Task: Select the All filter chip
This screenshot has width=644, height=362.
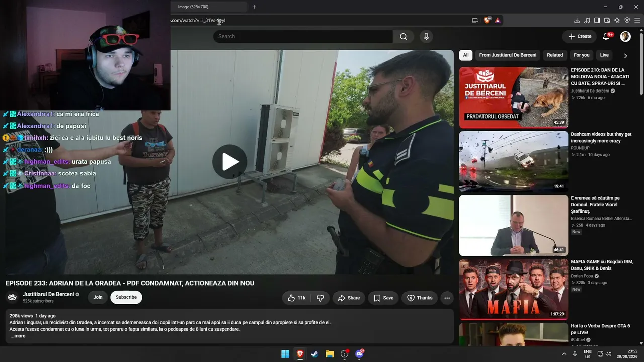Action: click(466, 55)
